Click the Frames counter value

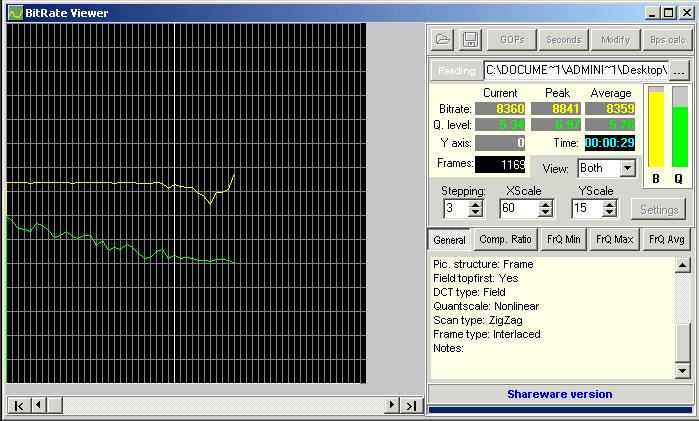(x=500, y=165)
